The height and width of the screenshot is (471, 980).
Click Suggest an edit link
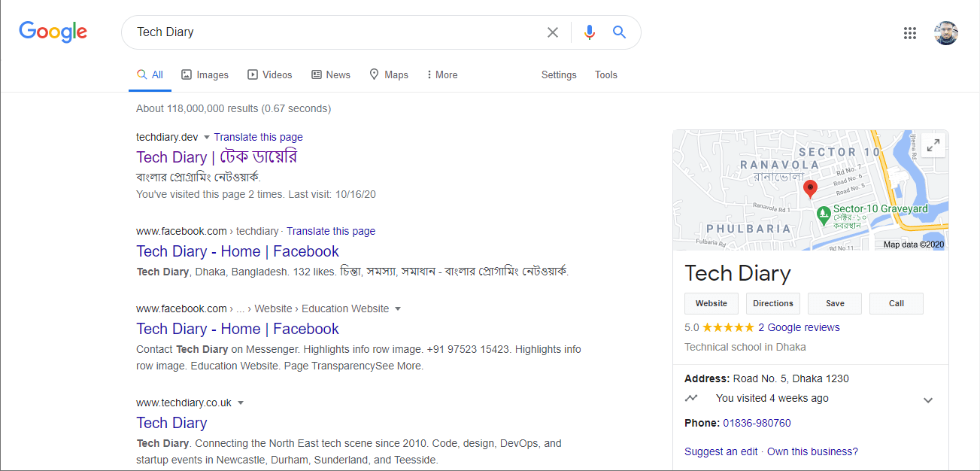(721, 451)
